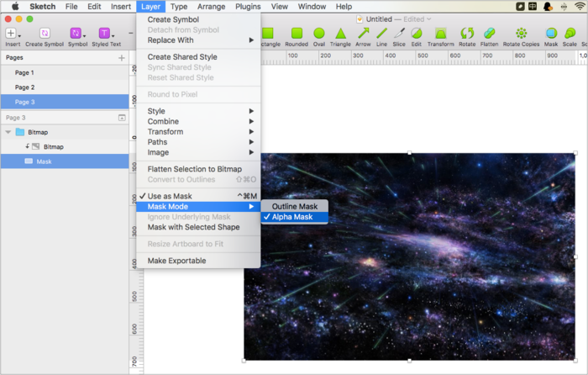Choose Create Shared Style
The width and height of the screenshot is (588, 375).
pos(198,57)
